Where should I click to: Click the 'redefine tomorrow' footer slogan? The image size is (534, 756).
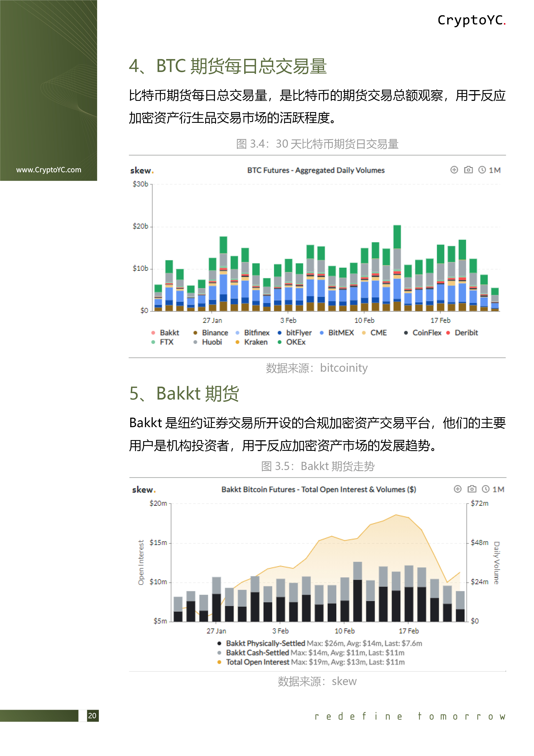(410, 717)
